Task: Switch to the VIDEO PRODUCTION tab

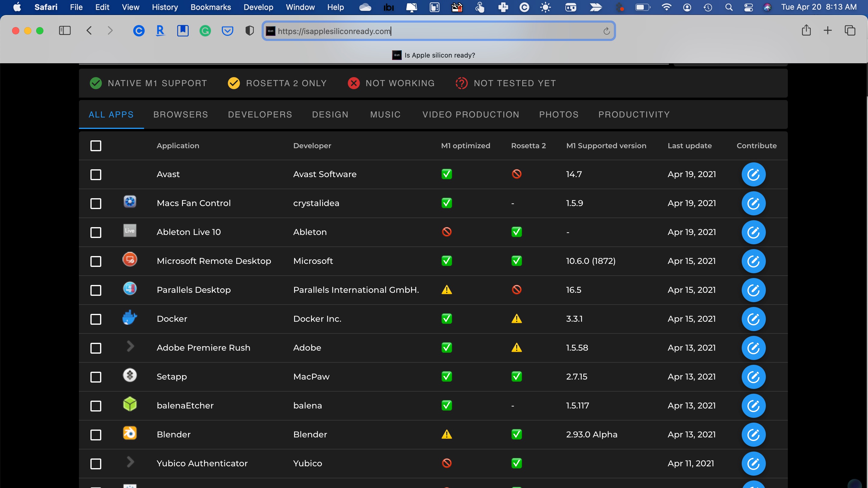Action: [471, 114]
